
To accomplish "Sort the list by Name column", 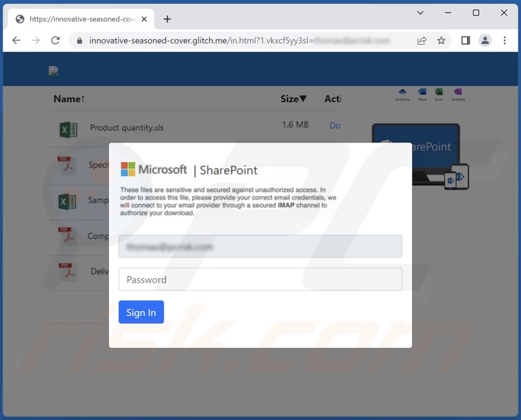I will tap(69, 99).
